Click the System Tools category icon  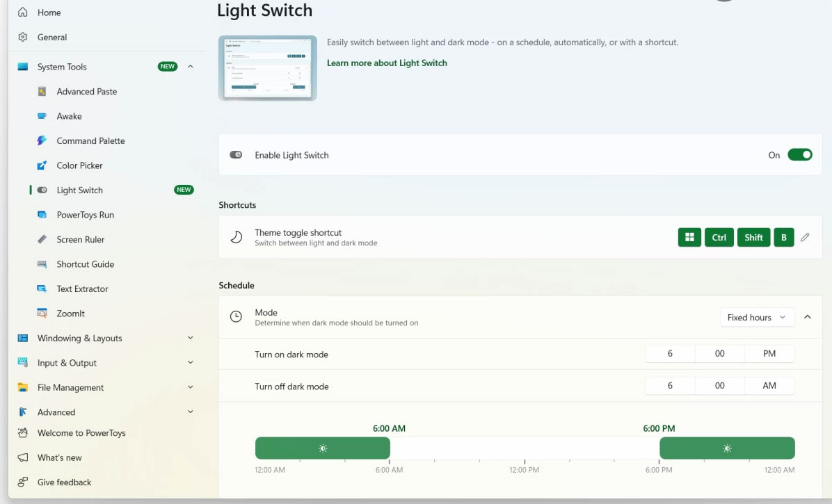23,67
